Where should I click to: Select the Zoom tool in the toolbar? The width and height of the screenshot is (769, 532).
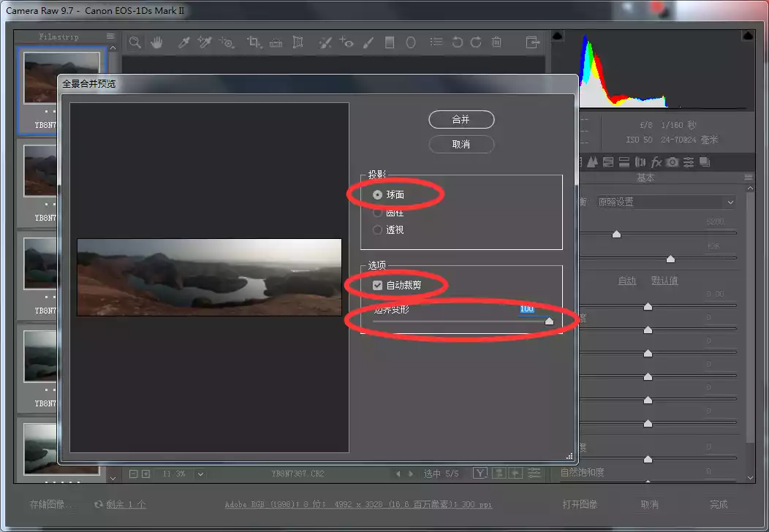135,43
